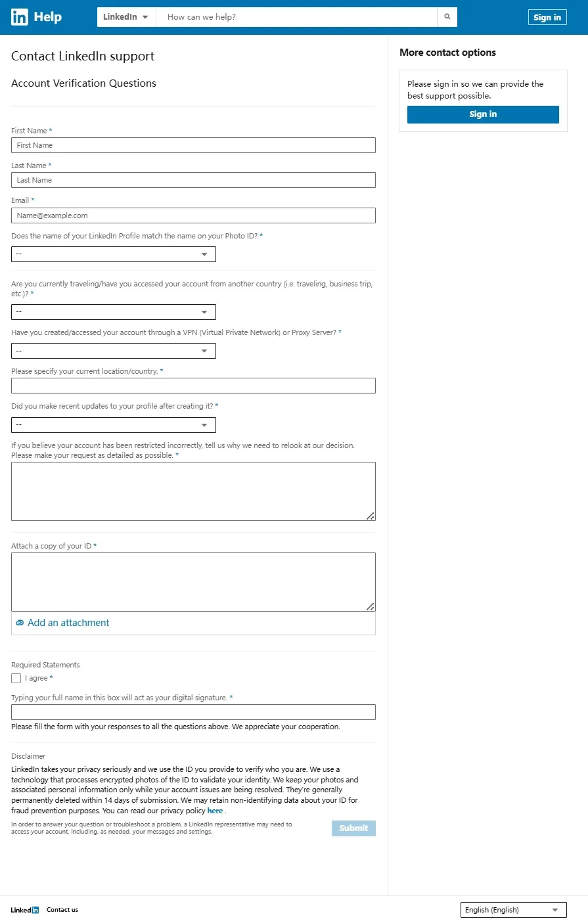Focus the First Name input field
Screen dimensions: 588x923
click(x=193, y=145)
